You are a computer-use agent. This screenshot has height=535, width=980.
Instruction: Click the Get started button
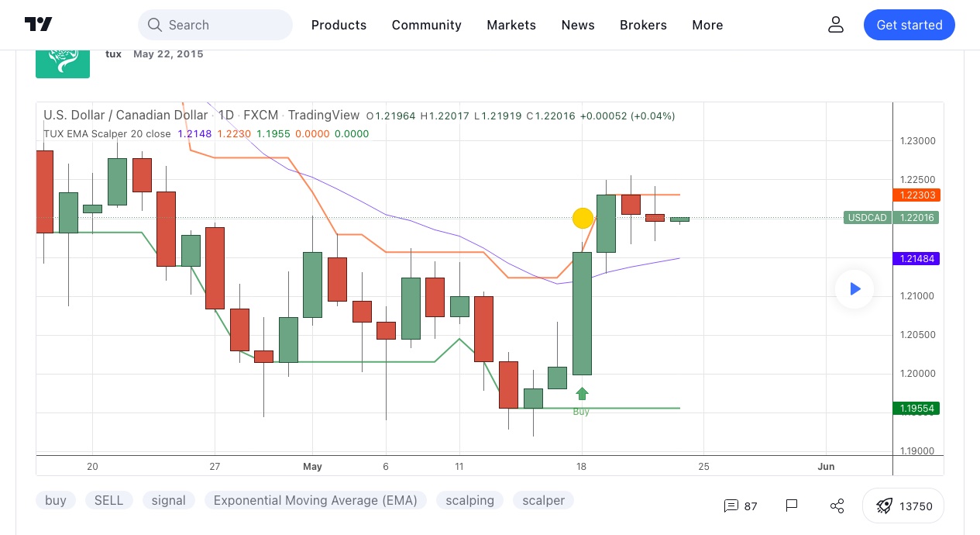[x=909, y=25]
